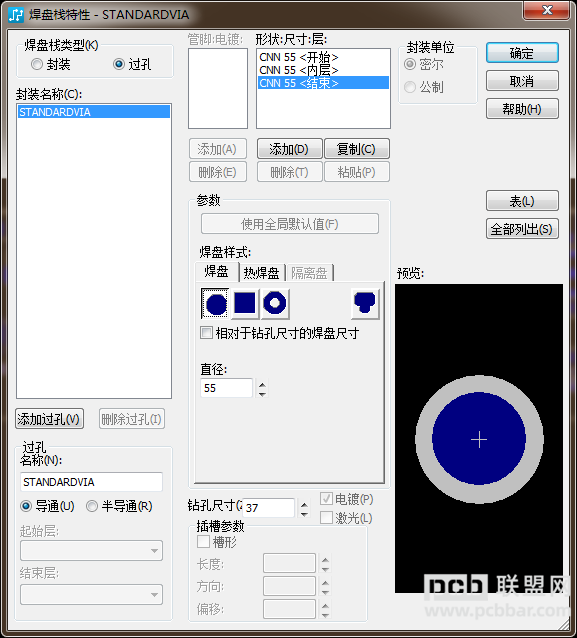The height and width of the screenshot is (638, 577).
Task: Click the 方向 input field
Action: [x=289, y=586]
